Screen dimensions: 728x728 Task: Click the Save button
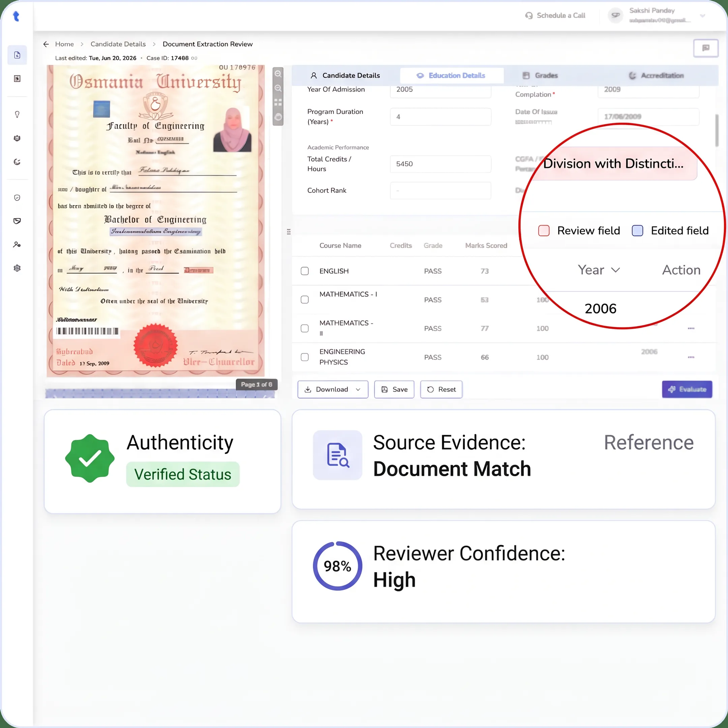tap(394, 389)
